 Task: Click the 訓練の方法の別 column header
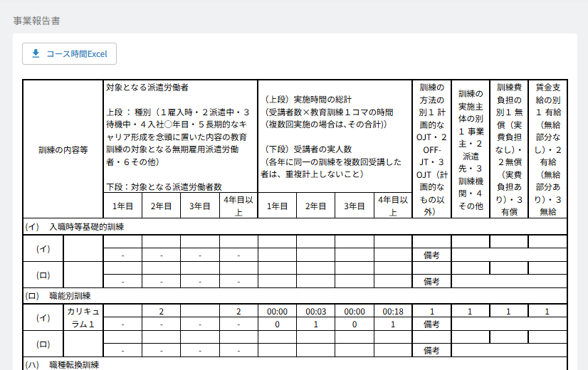click(432, 149)
